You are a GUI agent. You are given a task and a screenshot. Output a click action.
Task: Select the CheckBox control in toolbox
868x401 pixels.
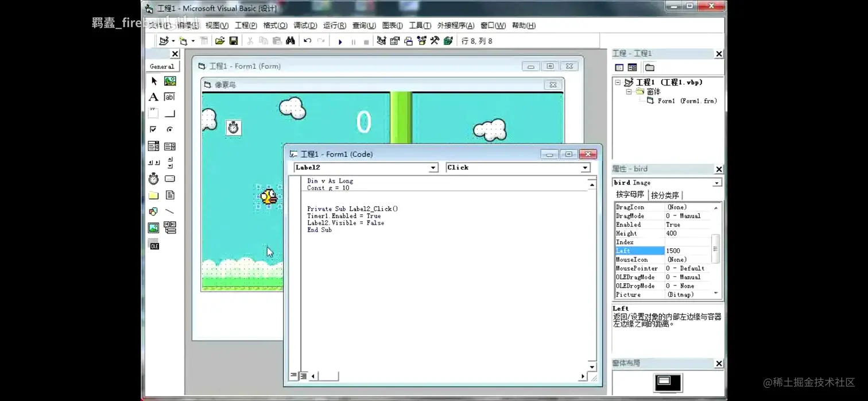point(153,129)
